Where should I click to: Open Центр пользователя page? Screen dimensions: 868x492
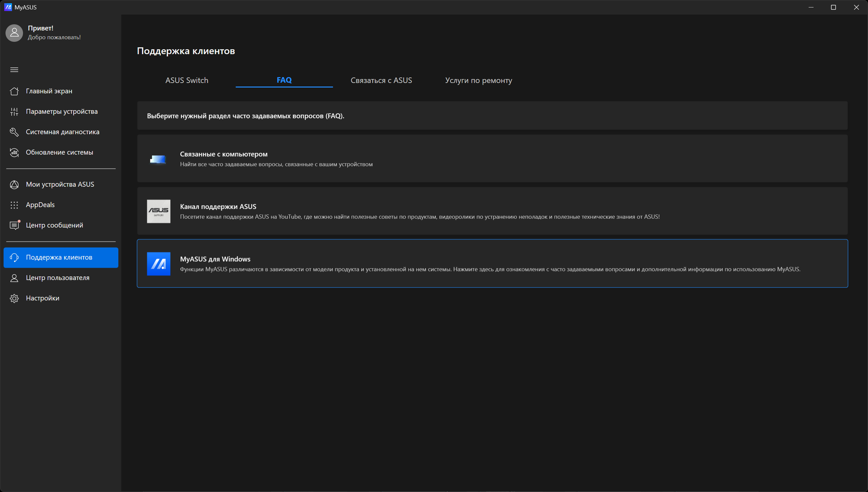(x=61, y=278)
